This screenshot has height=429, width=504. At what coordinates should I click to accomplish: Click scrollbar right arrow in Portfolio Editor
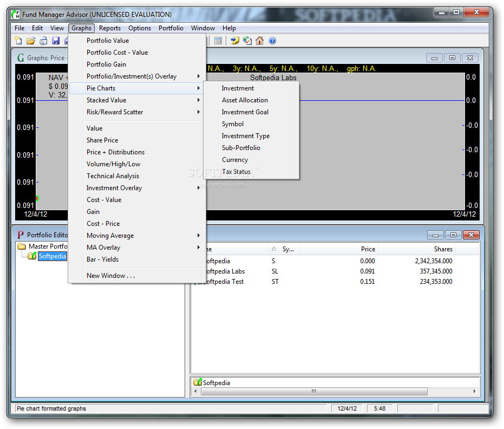click(474, 391)
